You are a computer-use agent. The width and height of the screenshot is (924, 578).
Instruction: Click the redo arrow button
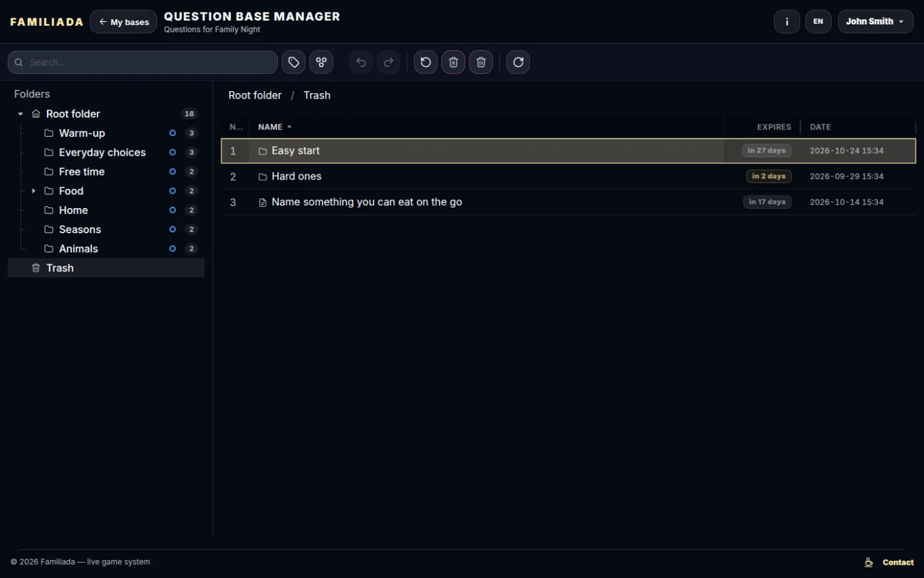click(389, 62)
